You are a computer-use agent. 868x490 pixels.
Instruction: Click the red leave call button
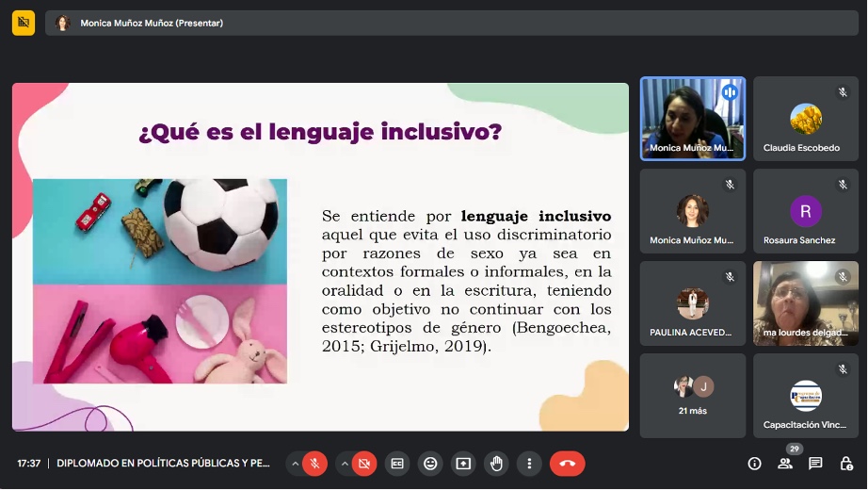tap(568, 464)
